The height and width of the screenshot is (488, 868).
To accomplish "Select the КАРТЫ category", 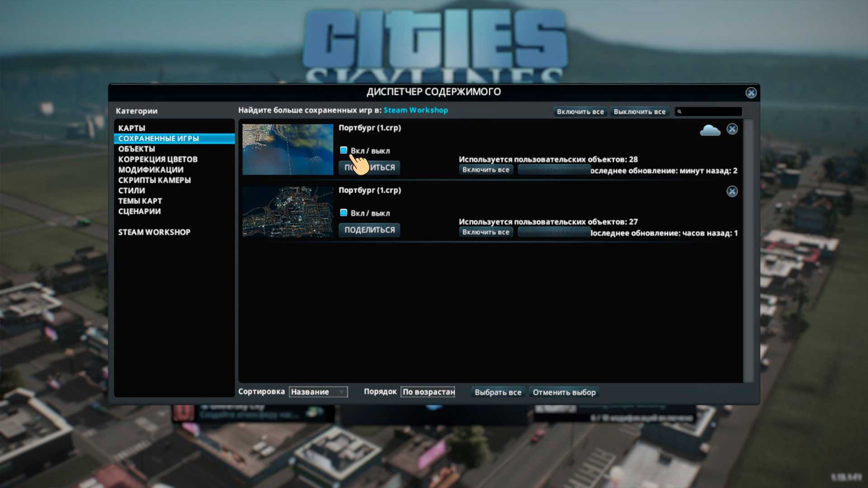I will point(132,128).
